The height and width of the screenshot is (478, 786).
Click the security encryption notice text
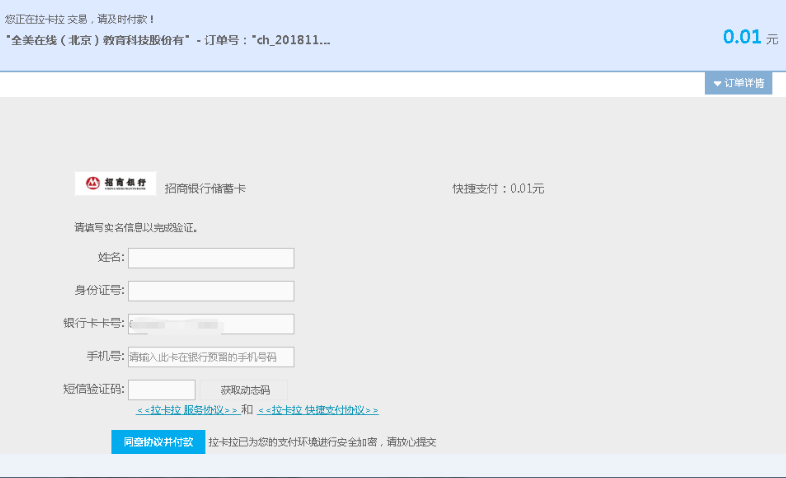pos(322,442)
